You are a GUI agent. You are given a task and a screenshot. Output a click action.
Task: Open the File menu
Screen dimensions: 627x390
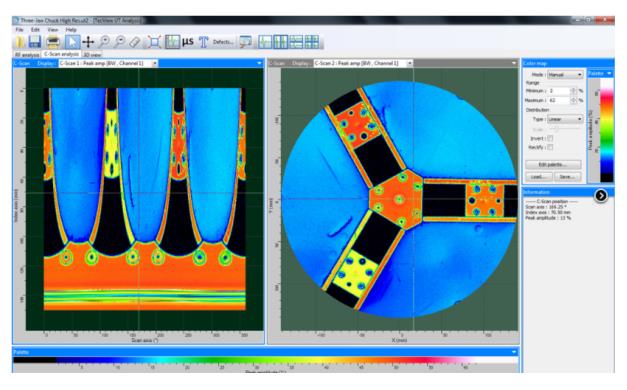point(19,30)
